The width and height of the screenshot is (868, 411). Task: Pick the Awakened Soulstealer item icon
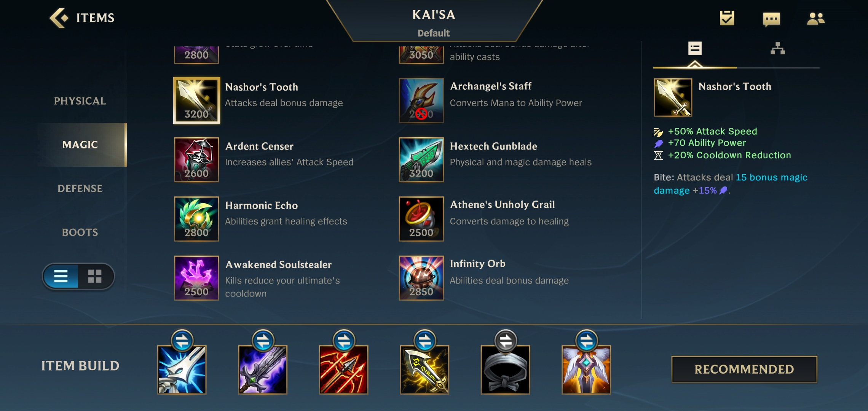point(196,278)
